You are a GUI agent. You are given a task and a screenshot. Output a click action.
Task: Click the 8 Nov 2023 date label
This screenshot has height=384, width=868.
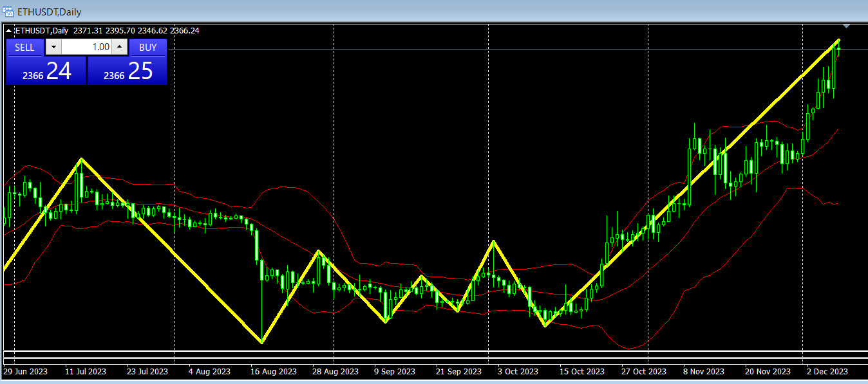(x=704, y=372)
